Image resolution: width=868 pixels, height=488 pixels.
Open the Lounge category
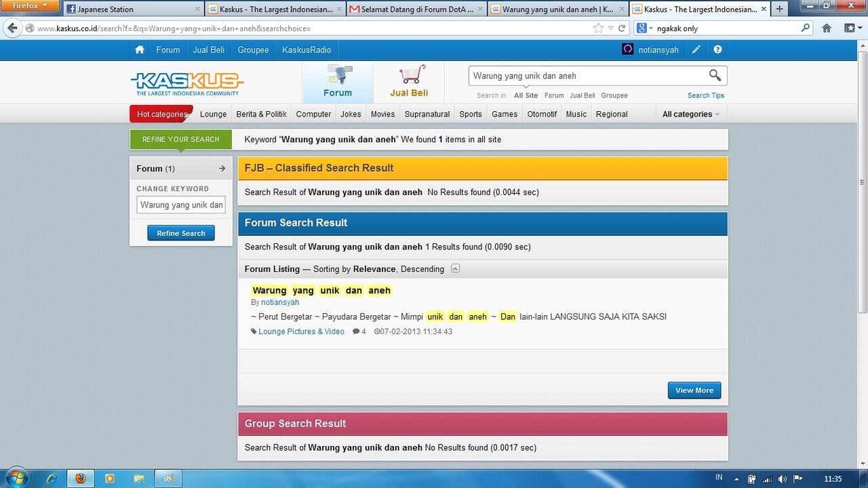tap(213, 114)
